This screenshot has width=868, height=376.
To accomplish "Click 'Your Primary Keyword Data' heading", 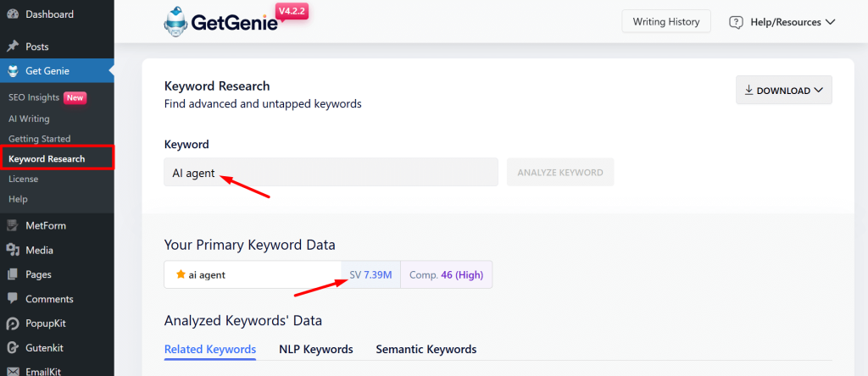I will click(x=250, y=245).
